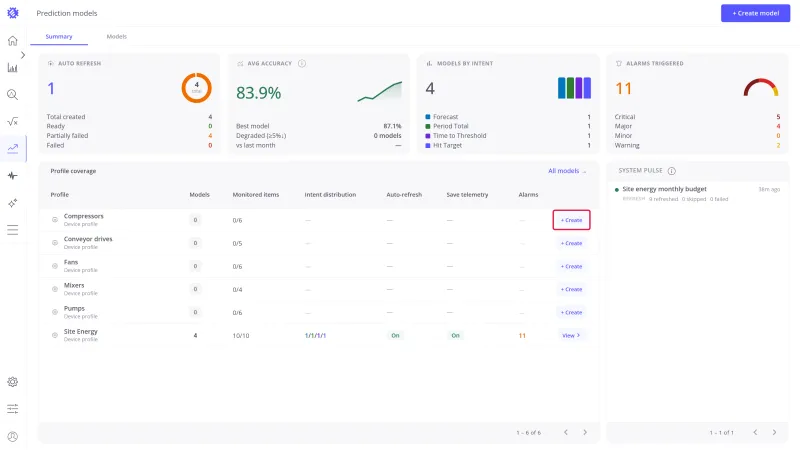Go to next page of System Pulse
The image size is (800, 450).
774,432
